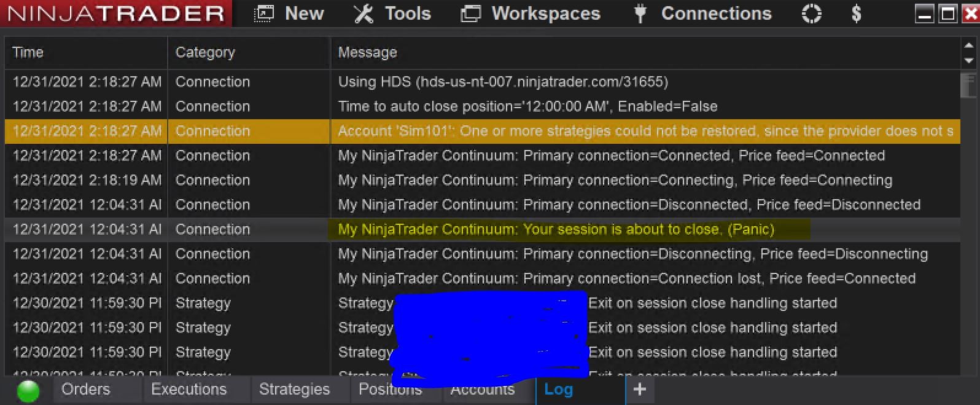980x405 pixels.
Task: Click the dollar sign account icon
Action: [856, 14]
